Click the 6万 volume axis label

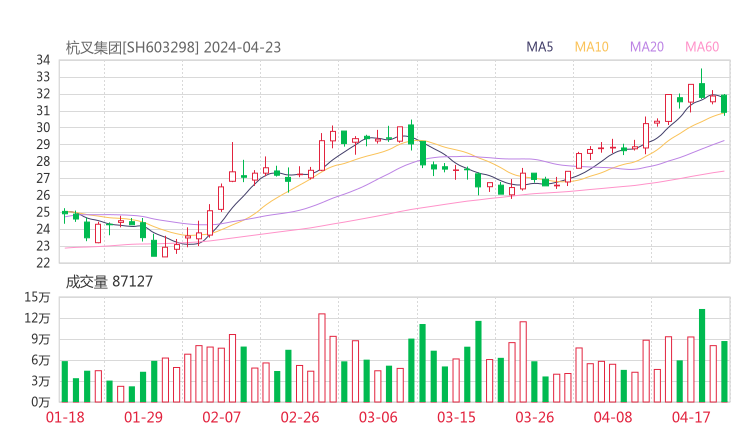[41, 360]
